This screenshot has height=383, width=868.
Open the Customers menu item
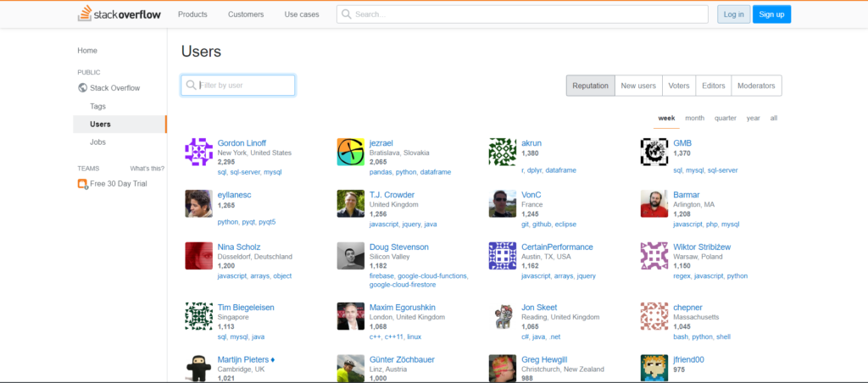[246, 14]
